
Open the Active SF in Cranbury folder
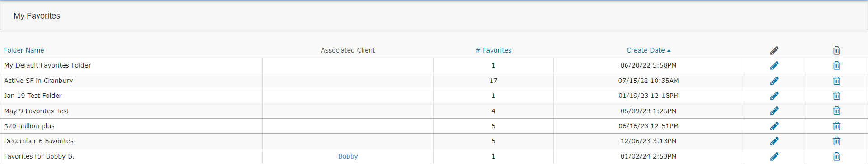tap(38, 81)
